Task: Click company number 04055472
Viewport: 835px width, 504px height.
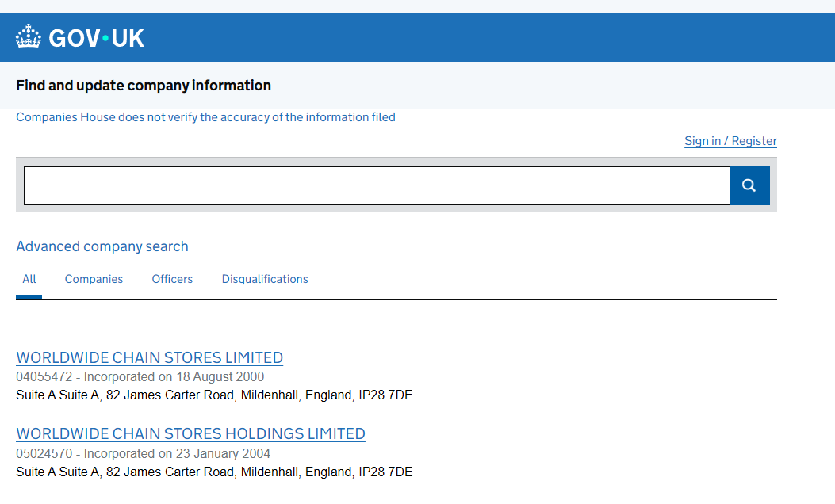Action: point(44,377)
